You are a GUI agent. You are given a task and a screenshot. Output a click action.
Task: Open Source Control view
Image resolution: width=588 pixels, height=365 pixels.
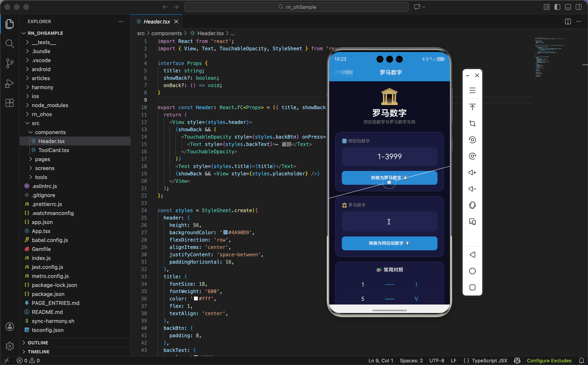coord(10,63)
